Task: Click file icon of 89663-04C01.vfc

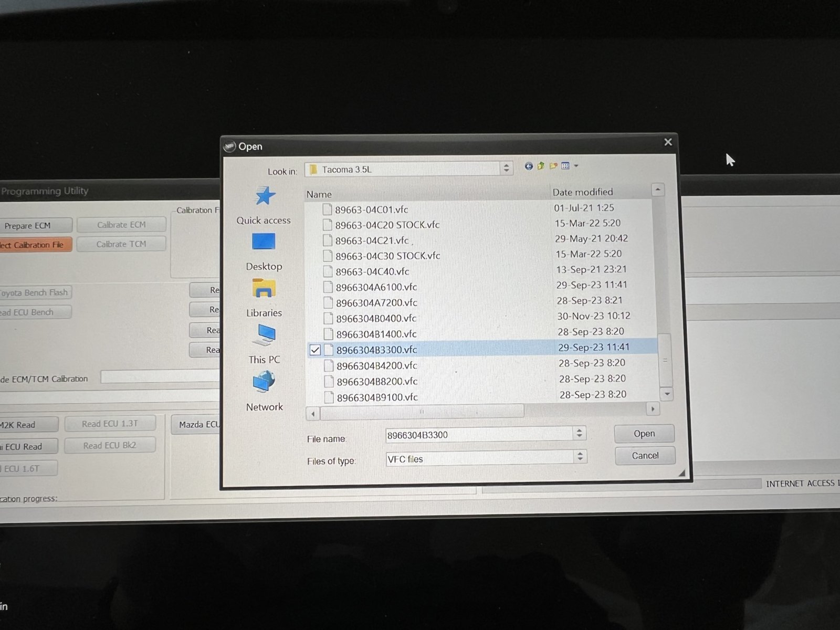Action: pyautogui.click(x=327, y=209)
